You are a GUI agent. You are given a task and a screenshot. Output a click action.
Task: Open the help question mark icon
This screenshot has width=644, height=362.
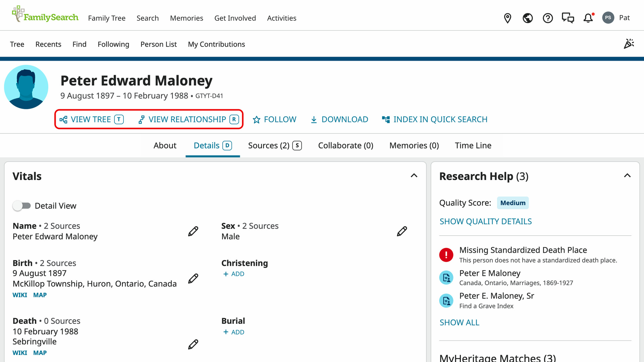tap(548, 18)
